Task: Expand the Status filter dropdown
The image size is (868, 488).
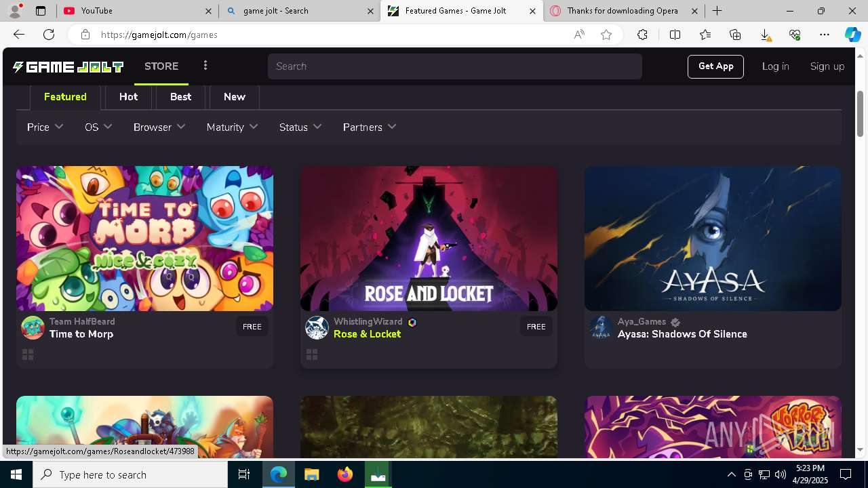Action: coord(300,127)
